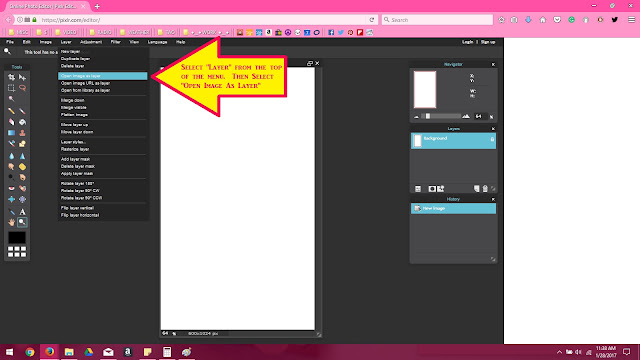Select the Red eye reduction tool

pos(11,188)
